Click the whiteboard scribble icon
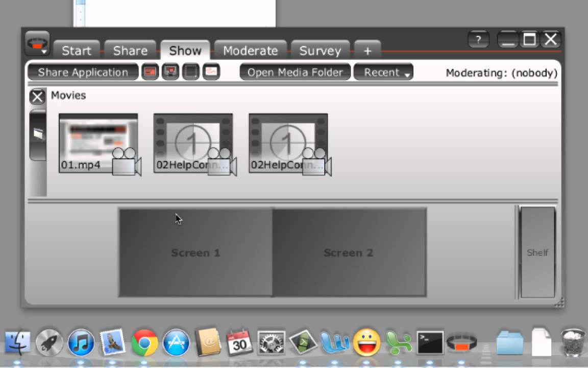Image resolution: width=588 pixels, height=368 pixels. point(211,72)
